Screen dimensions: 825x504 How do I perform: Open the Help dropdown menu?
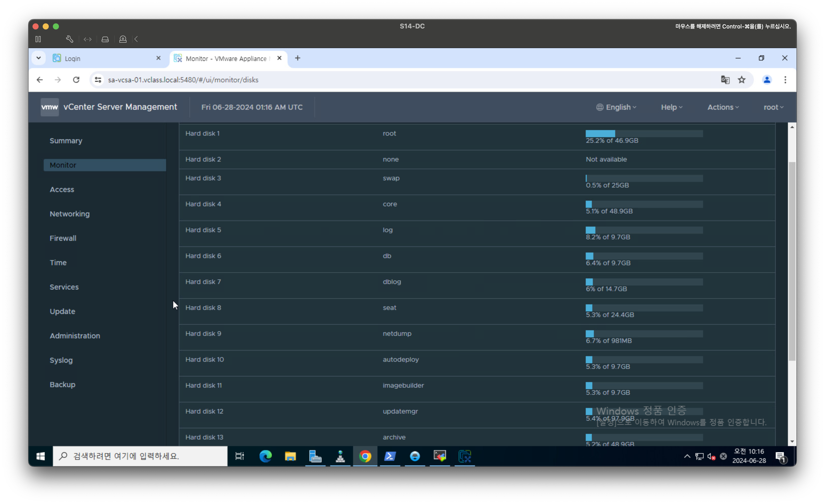point(671,107)
